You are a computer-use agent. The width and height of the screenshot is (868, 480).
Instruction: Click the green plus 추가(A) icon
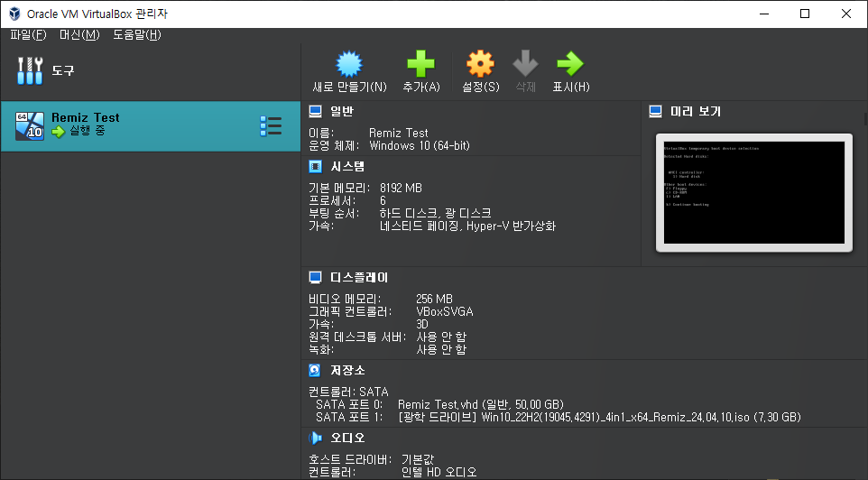pos(420,64)
